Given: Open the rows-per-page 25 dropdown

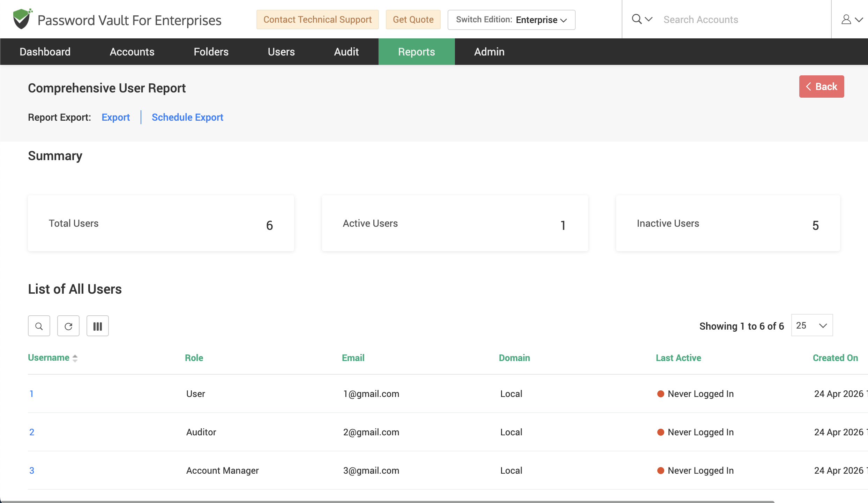Looking at the screenshot, I should point(812,325).
